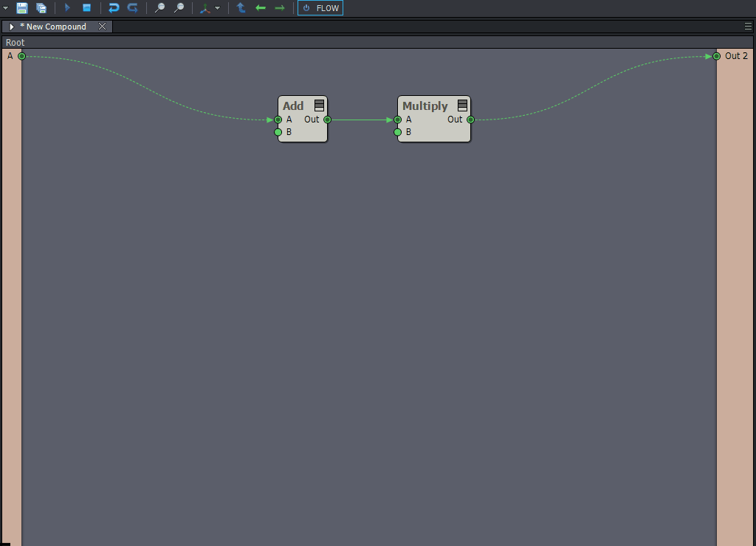Click the Save floppy disk icon
This screenshot has width=756, height=546.
click(x=22, y=7)
